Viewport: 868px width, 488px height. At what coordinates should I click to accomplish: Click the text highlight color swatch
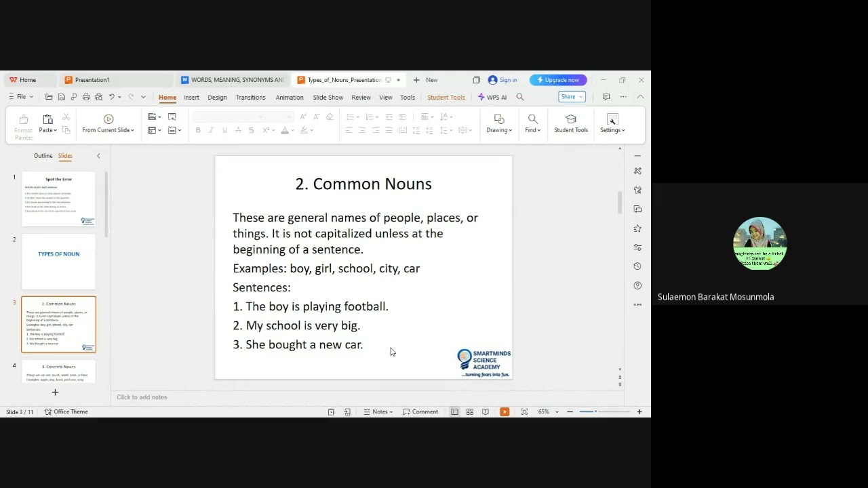pyautogui.click(x=304, y=130)
